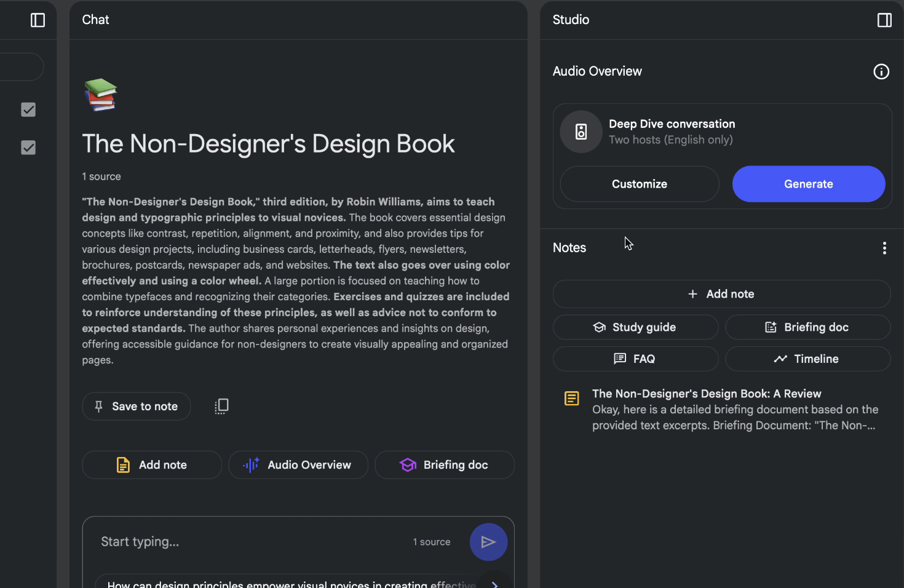The image size is (904, 588).
Task: Click the Studio panel header label
Action: (x=571, y=20)
